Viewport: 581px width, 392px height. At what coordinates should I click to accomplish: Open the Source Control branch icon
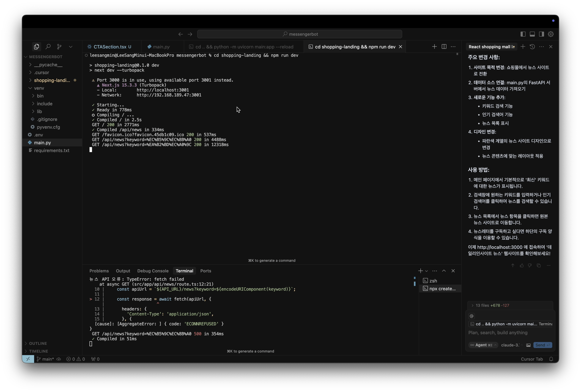59,47
